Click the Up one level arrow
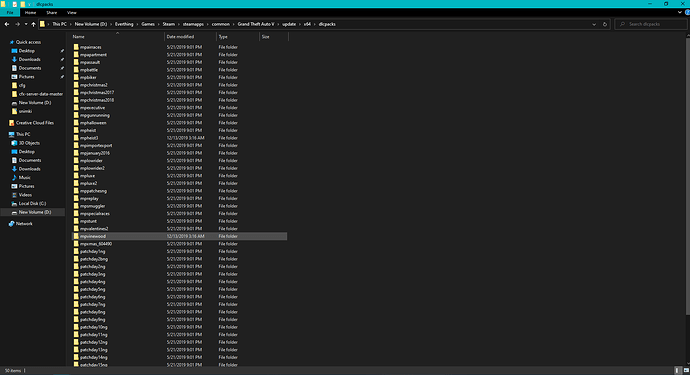The image size is (690, 375). [33, 24]
